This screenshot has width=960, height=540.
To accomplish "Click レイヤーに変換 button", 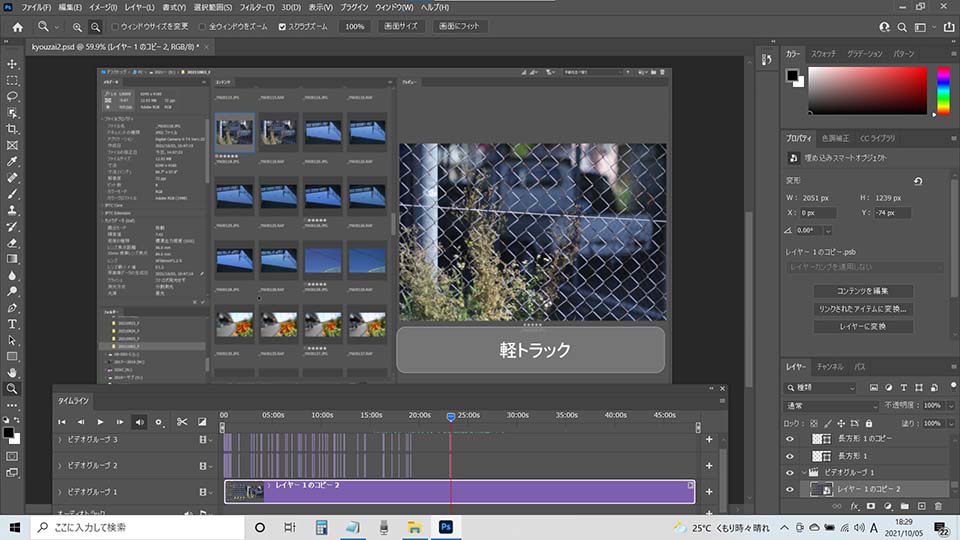I will (x=863, y=327).
